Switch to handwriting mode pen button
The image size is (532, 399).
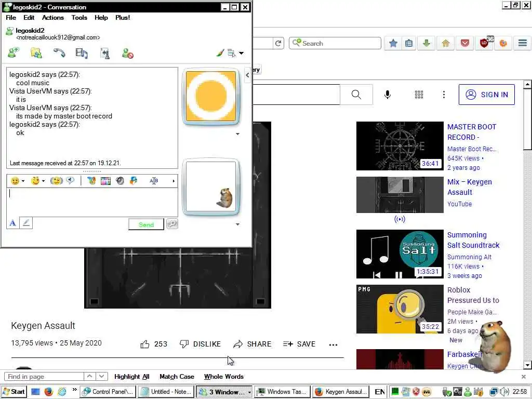click(x=26, y=223)
